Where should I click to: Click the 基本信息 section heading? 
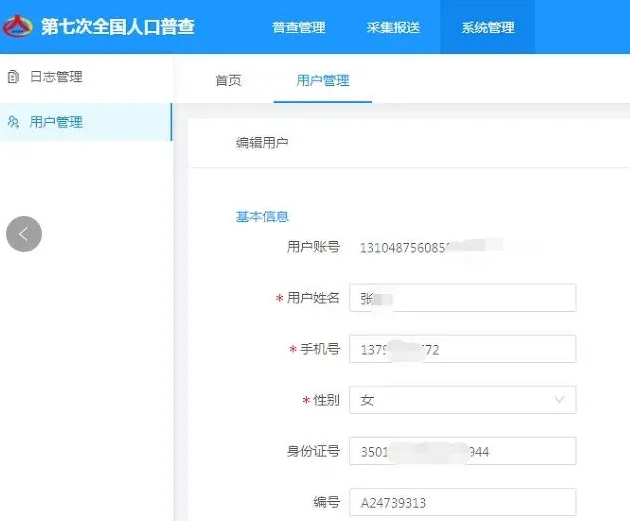pyautogui.click(x=262, y=216)
